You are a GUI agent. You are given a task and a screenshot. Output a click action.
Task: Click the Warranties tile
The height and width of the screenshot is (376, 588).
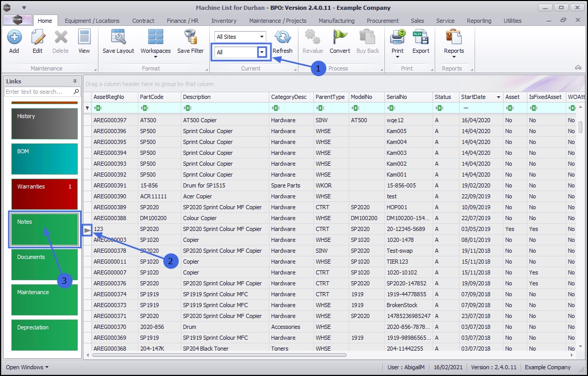click(x=45, y=194)
